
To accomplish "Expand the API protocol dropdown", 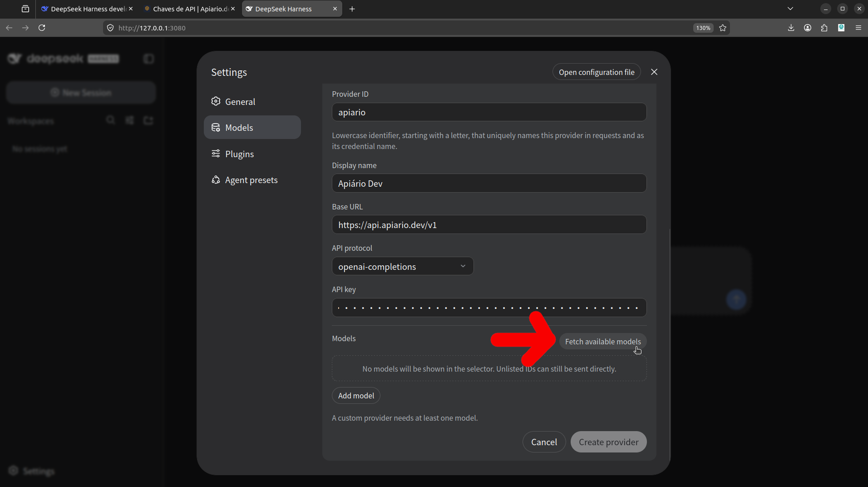I will pyautogui.click(x=403, y=266).
